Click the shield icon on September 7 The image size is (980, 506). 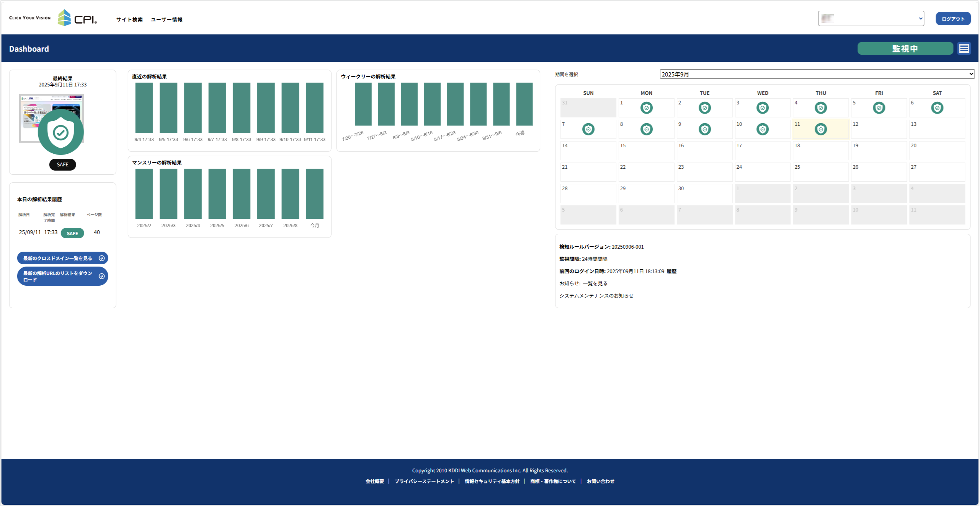click(x=588, y=129)
